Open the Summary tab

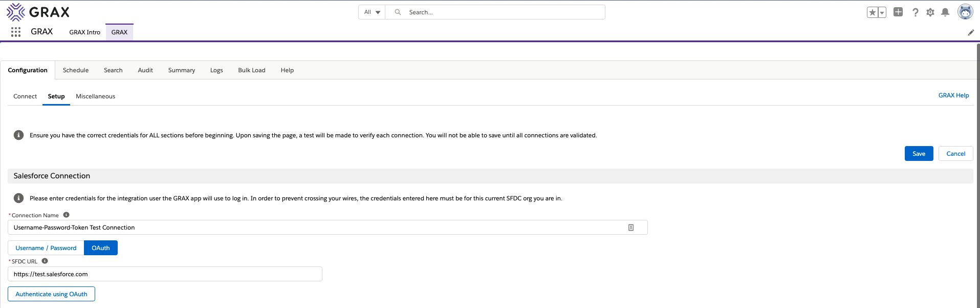[182, 70]
